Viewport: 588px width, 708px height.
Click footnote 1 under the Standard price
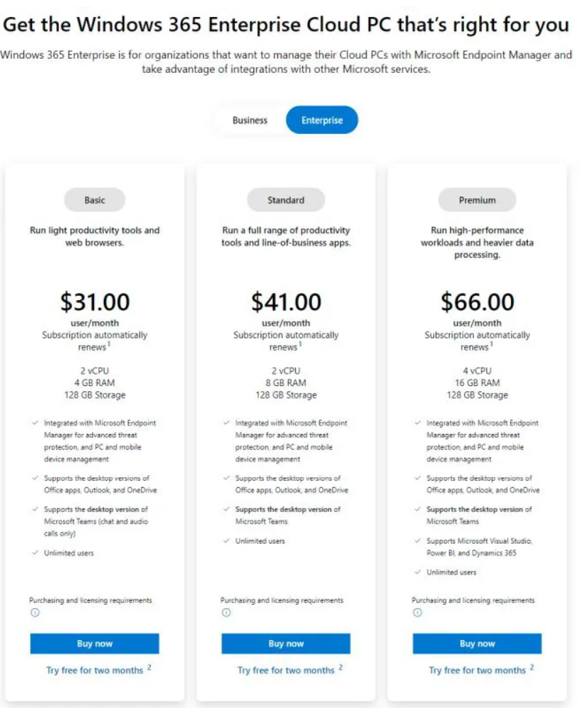299,345
